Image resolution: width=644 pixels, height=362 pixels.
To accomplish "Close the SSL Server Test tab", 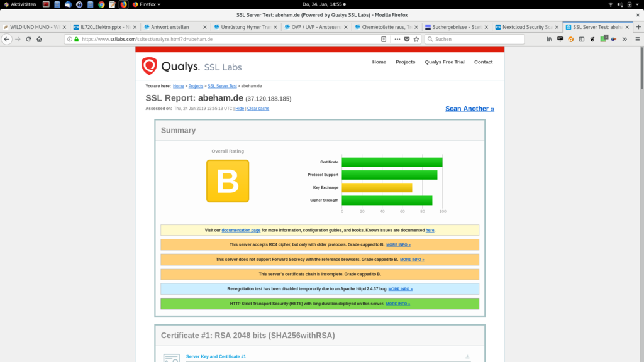I will coord(627,27).
